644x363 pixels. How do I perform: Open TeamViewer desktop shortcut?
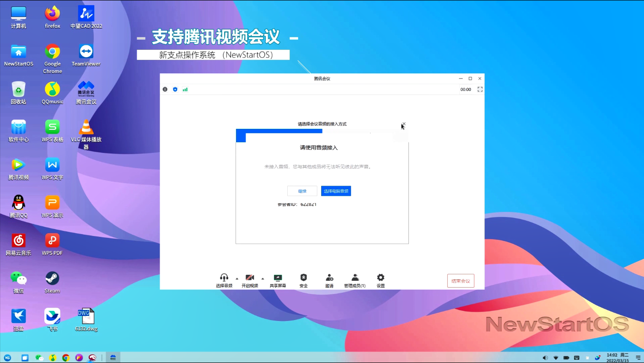pos(86,55)
